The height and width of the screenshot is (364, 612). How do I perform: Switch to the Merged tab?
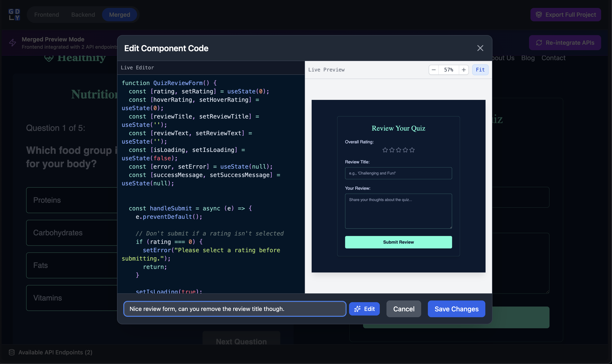(120, 15)
